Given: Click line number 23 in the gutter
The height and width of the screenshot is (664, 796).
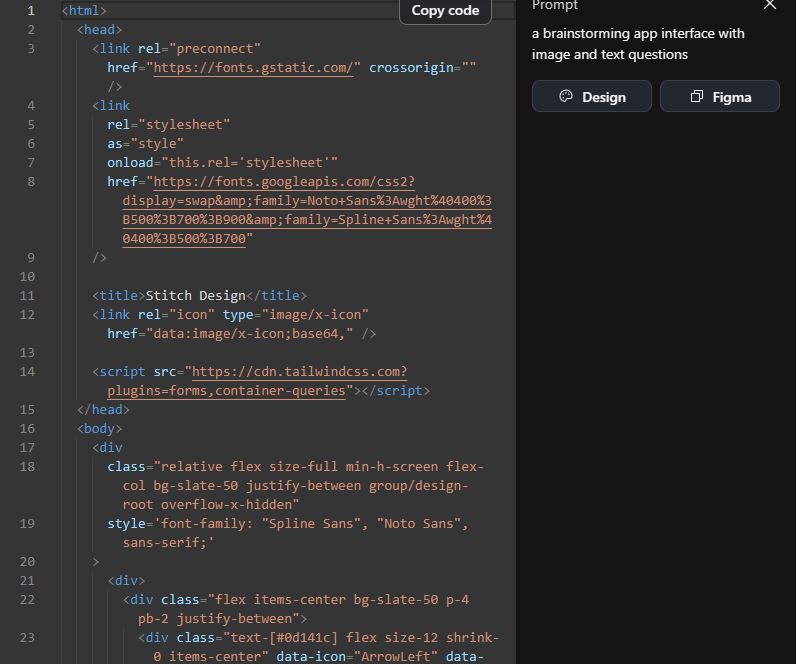Looking at the screenshot, I should coord(27,638).
